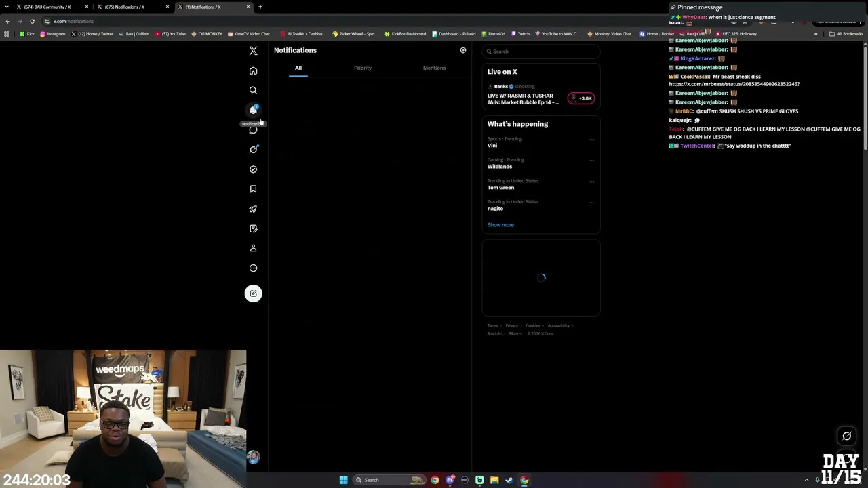Open the Grok icon in sidebar
The image size is (868, 488).
tap(253, 149)
